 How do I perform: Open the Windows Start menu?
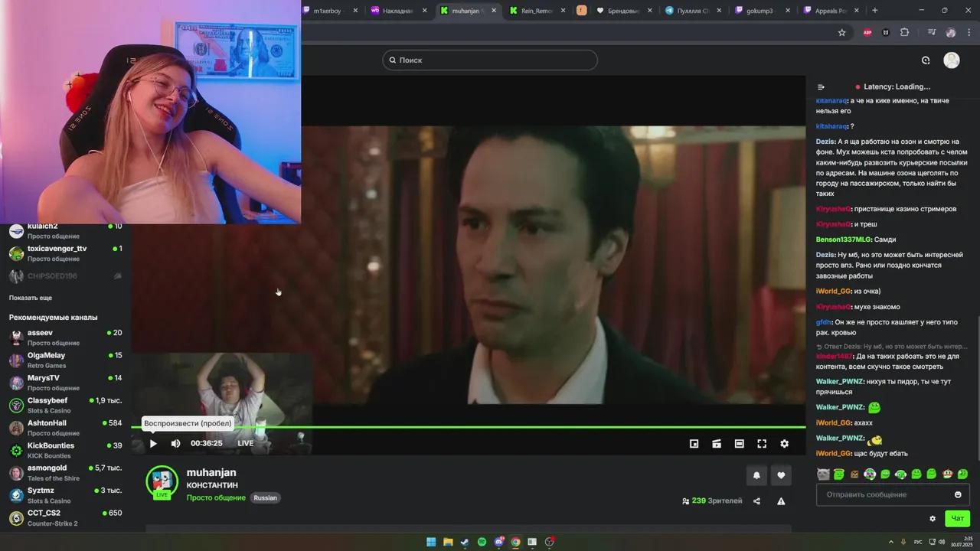[431, 542]
